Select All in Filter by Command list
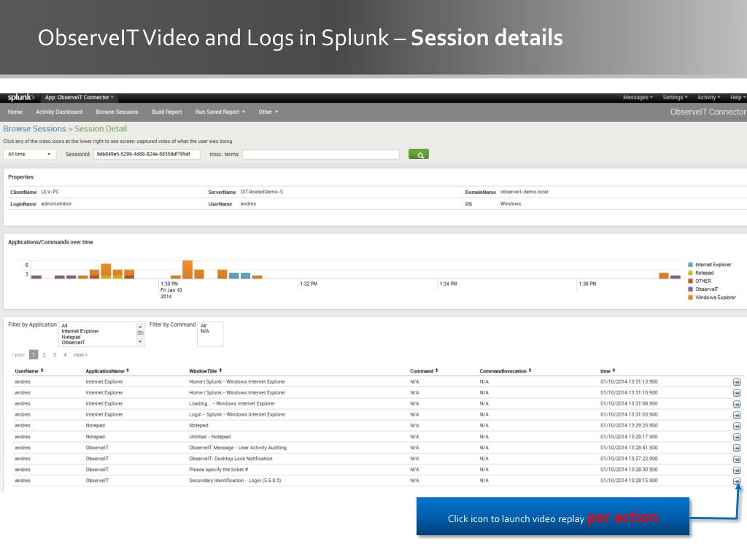The width and height of the screenshot is (747, 560). (x=204, y=326)
